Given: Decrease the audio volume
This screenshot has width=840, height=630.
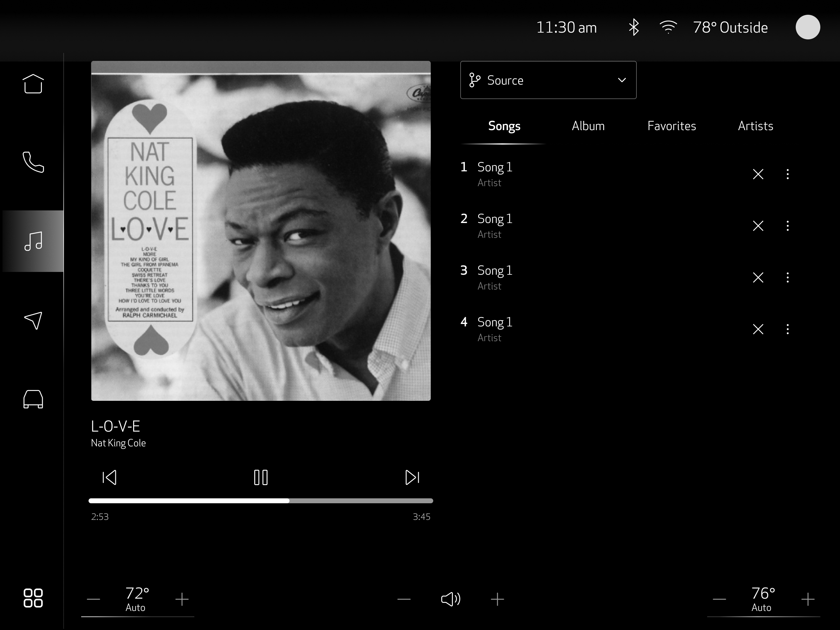Looking at the screenshot, I should (x=404, y=600).
